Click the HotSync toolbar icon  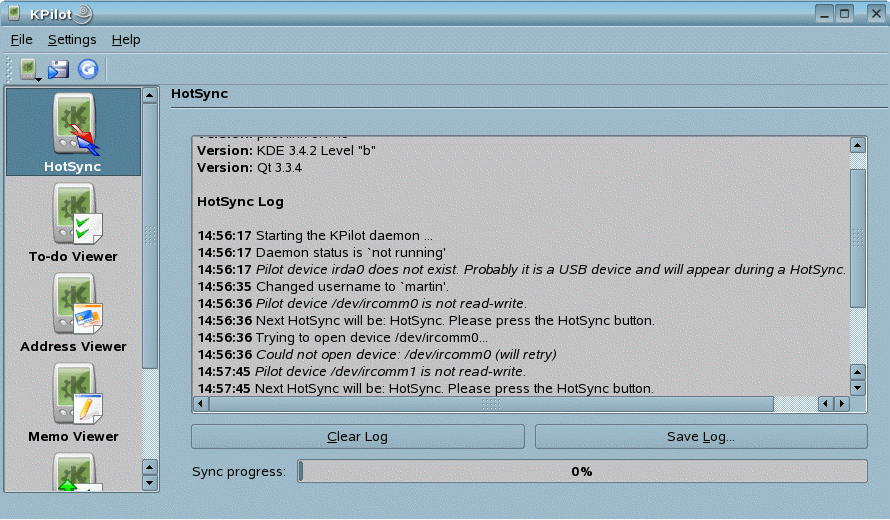[28, 69]
